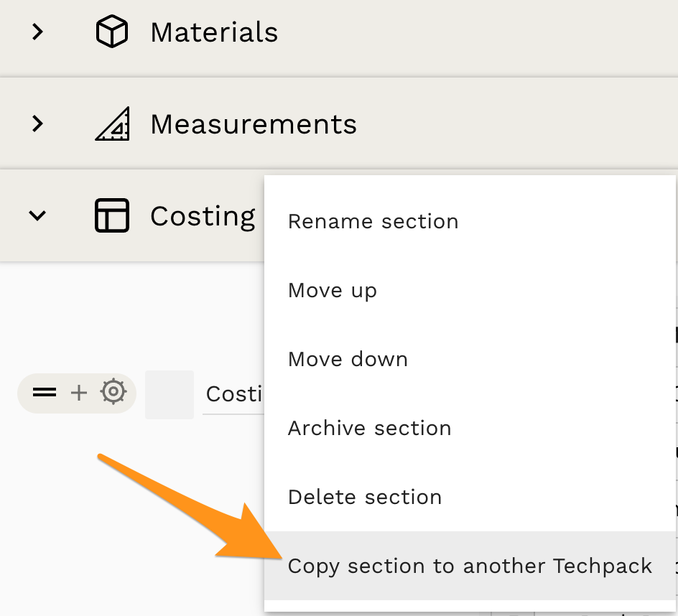The image size is (678, 616).
Task: Click the Costing table icon
Action: point(110,215)
